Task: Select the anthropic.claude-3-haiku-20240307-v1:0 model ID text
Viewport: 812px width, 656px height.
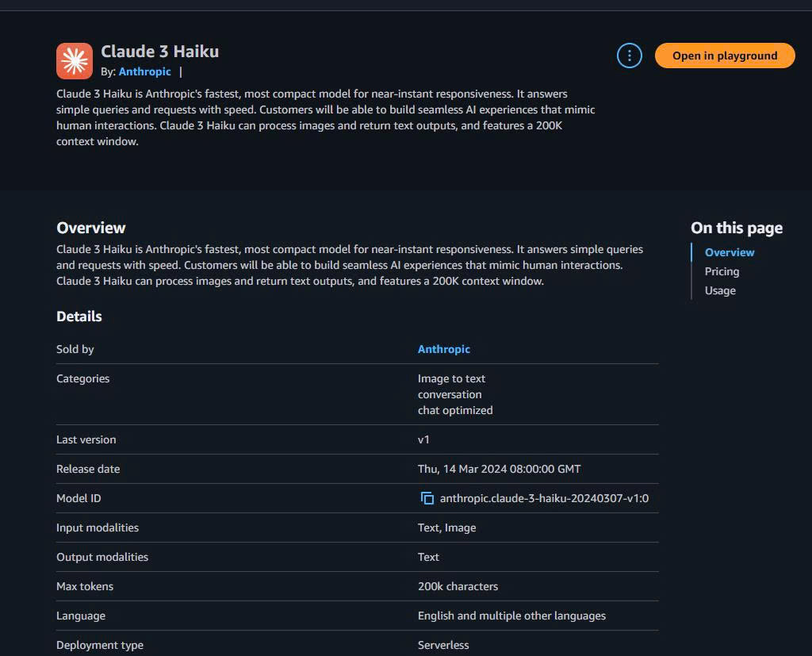Action: (544, 498)
